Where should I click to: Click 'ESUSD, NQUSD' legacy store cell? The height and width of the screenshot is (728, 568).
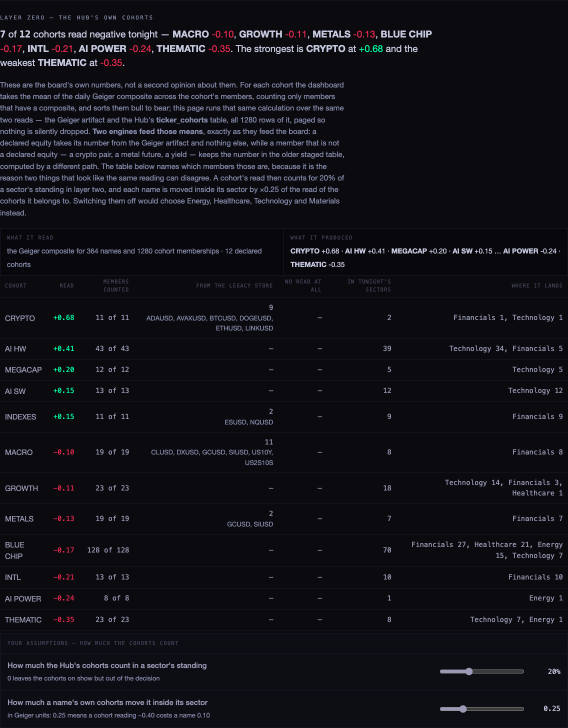[x=249, y=422]
